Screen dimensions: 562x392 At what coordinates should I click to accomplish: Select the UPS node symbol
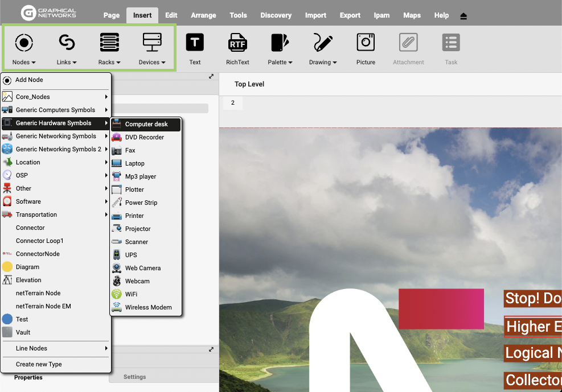[131, 255]
